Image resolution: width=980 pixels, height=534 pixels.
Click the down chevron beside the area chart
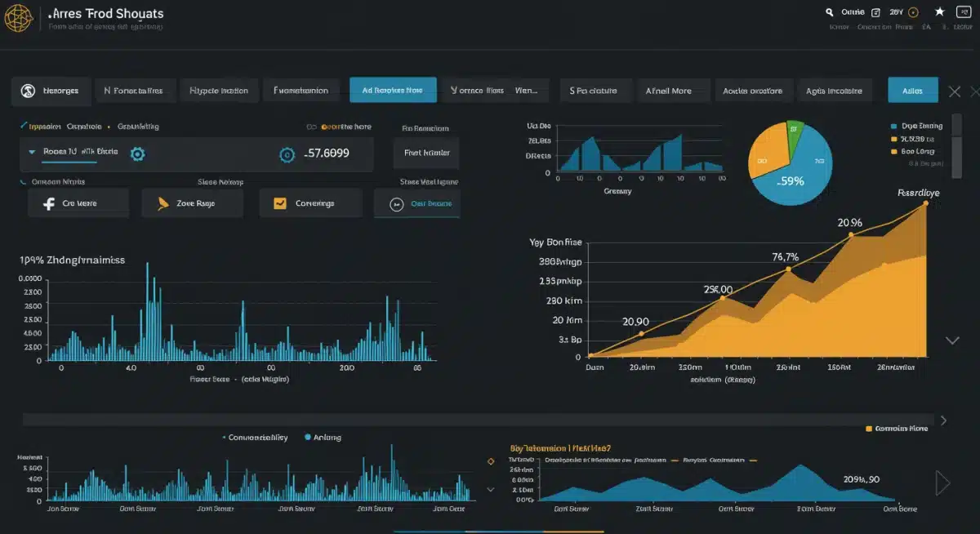[x=952, y=339]
